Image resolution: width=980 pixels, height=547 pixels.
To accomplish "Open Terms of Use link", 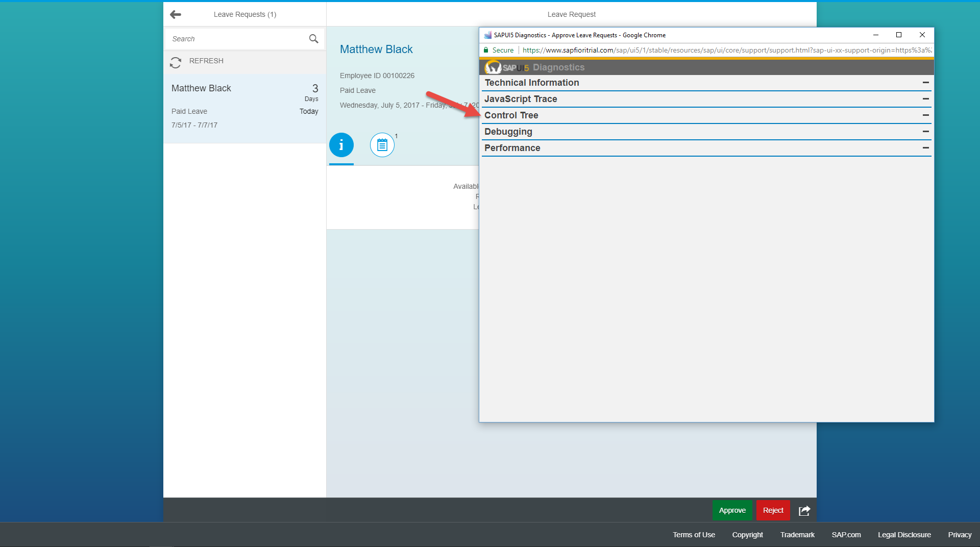I will point(694,535).
